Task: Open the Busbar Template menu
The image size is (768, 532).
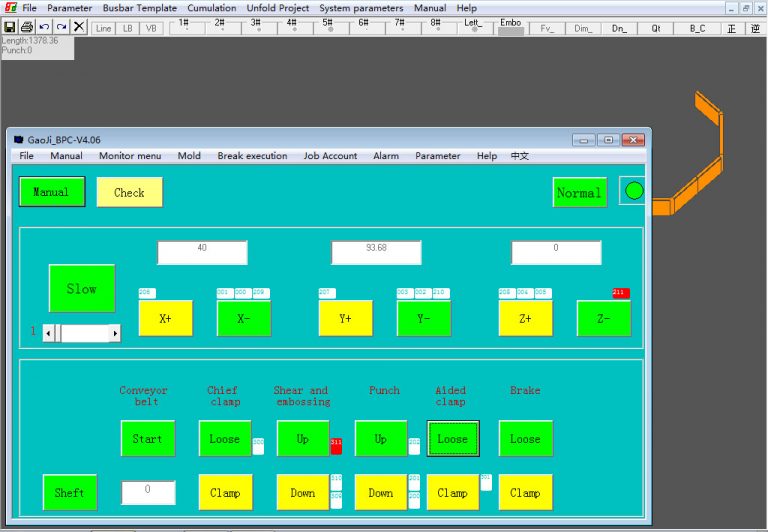Action: click(x=139, y=8)
